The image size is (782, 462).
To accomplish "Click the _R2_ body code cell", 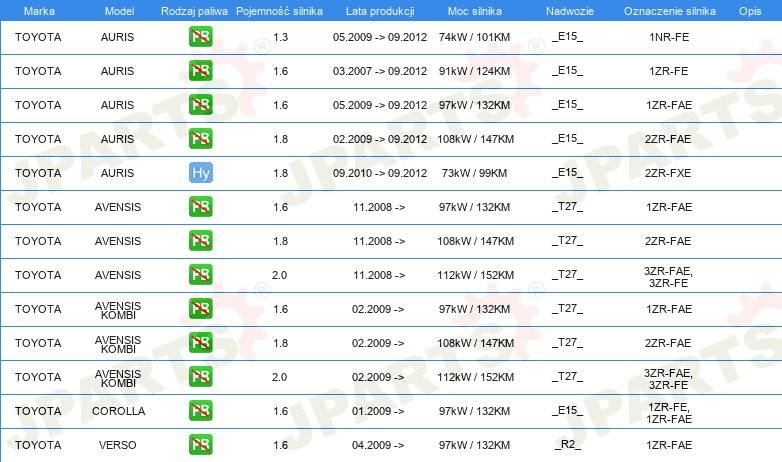I will pos(568,445).
